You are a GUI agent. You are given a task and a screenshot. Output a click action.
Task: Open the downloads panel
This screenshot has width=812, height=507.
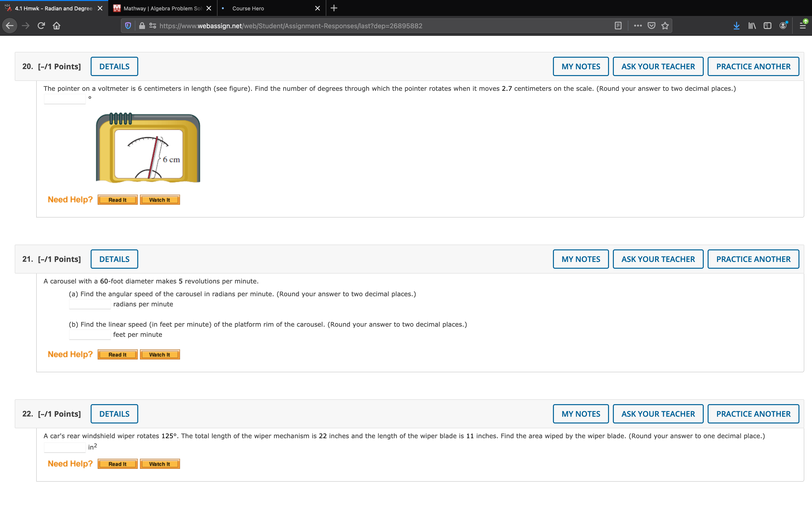click(x=737, y=26)
